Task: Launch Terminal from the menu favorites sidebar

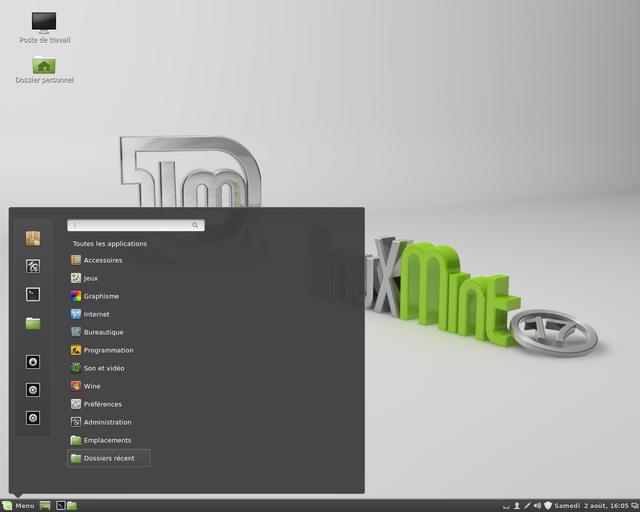Action: click(x=33, y=294)
